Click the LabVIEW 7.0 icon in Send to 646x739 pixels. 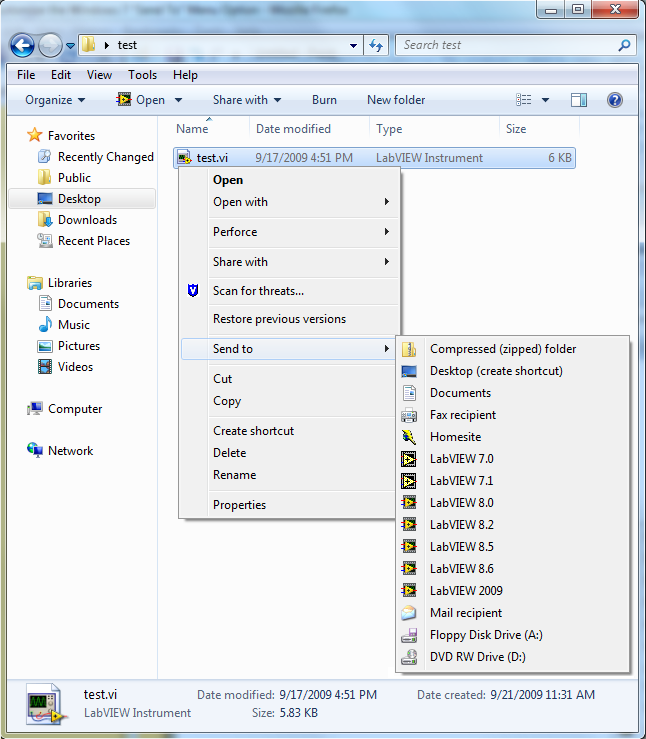pyautogui.click(x=409, y=459)
